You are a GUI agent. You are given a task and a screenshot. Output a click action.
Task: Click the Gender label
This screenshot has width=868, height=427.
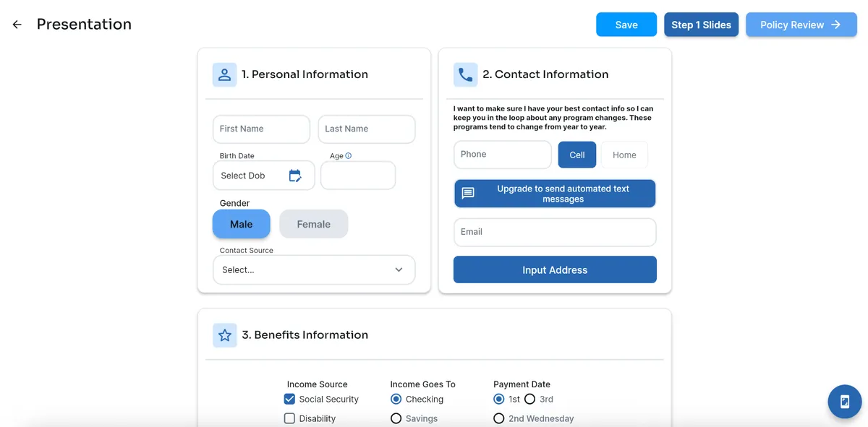point(234,203)
